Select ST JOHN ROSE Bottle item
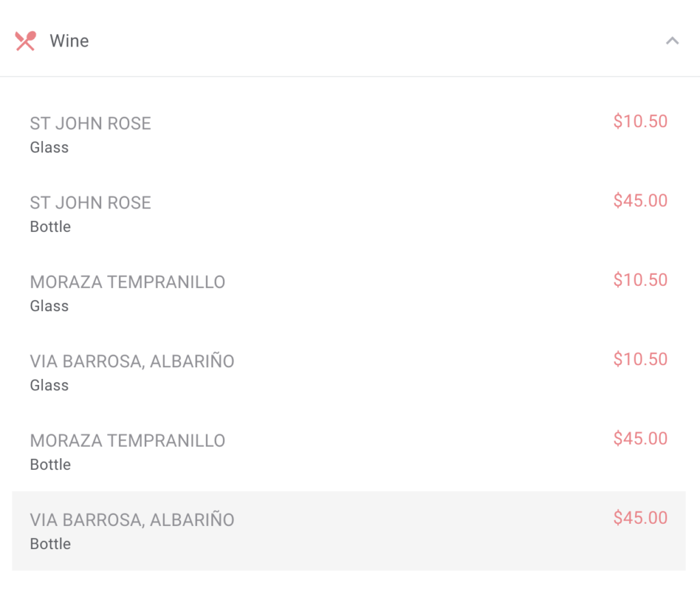The width and height of the screenshot is (700, 597). click(x=349, y=214)
